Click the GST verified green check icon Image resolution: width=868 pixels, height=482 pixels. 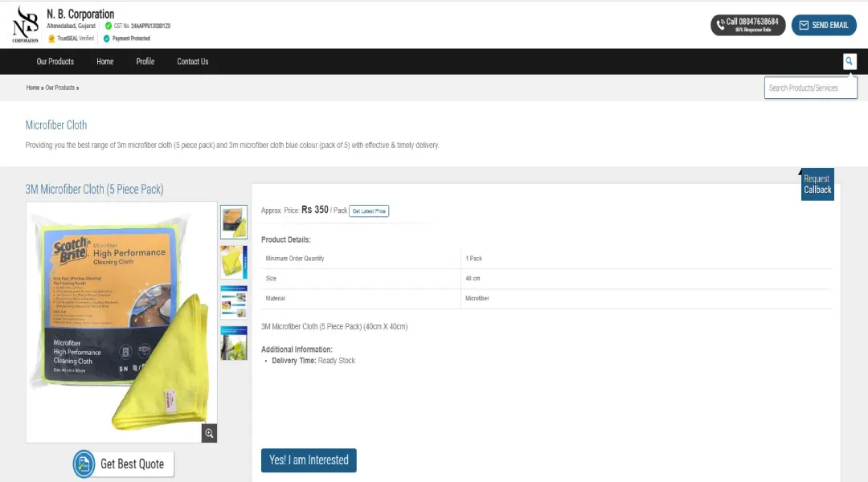108,26
